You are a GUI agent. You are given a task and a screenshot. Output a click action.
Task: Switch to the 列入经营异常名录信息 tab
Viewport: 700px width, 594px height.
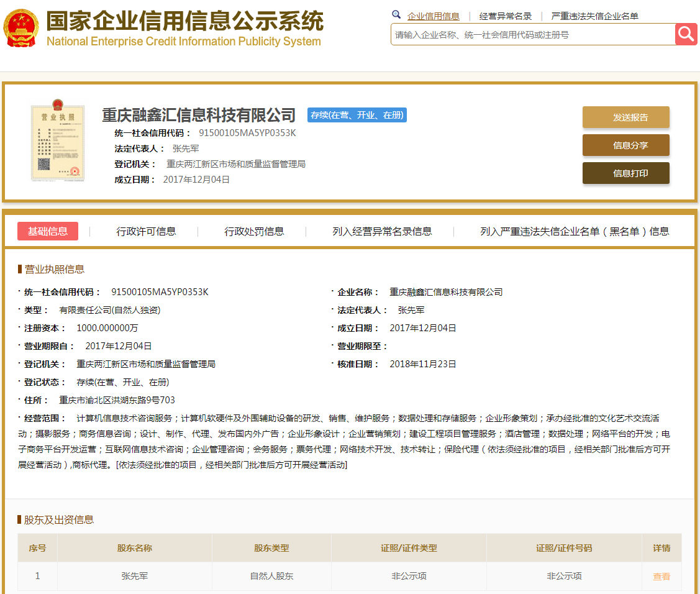point(382,231)
